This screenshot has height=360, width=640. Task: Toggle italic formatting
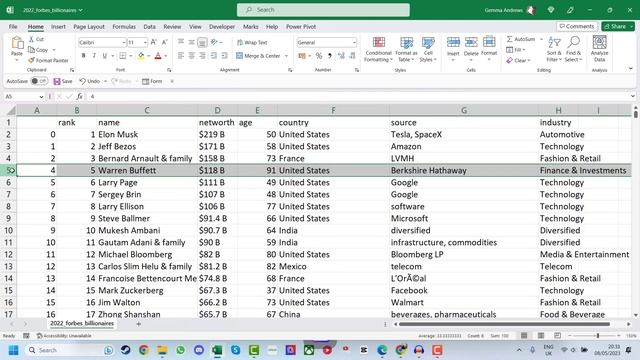point(94,56)
